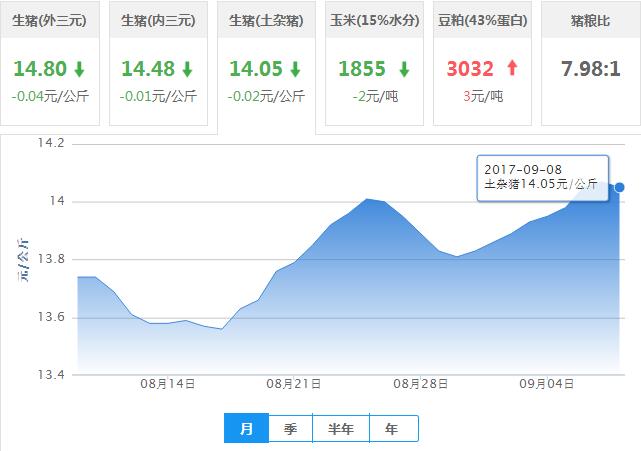The width and height of the screenshot is (641, 451).
Task: Show the 玉米(15%水分) corn price tab
Action: coord(374,20)
